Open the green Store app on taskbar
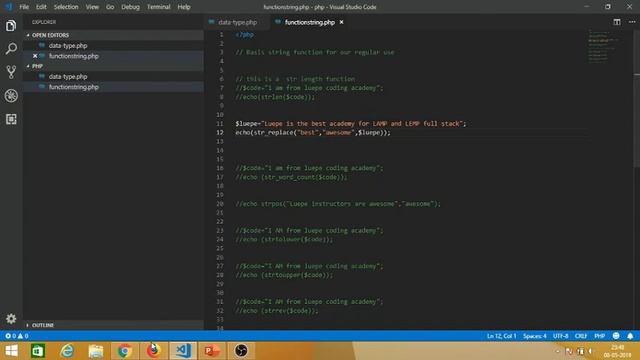The width and height of the screenshot is (640, 360). click(38, 351)
